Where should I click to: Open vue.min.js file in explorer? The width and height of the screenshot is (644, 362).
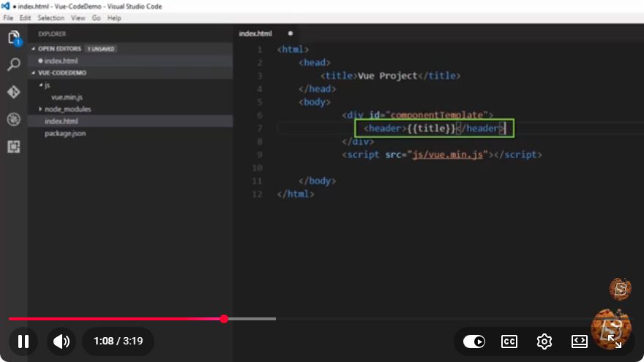point(67,97)
